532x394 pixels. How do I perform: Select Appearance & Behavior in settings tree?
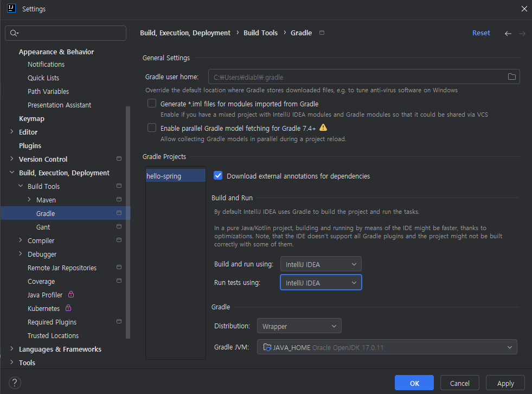coord(56,52)
